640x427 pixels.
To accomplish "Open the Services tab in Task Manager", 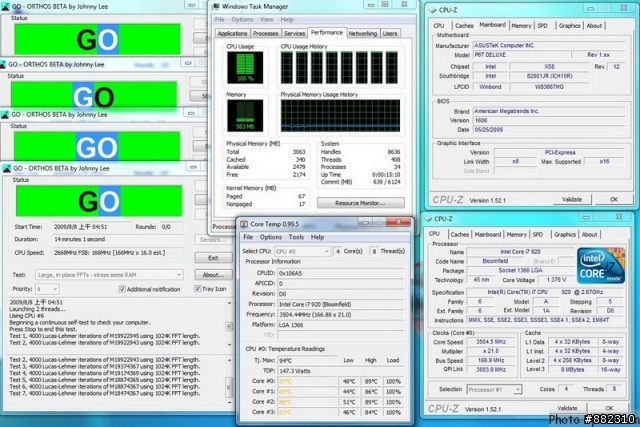I will (294, 33).
